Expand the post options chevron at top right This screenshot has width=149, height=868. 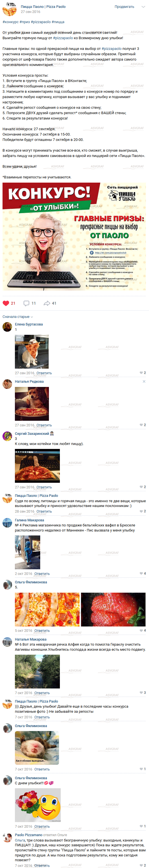(x=143, y=7)
